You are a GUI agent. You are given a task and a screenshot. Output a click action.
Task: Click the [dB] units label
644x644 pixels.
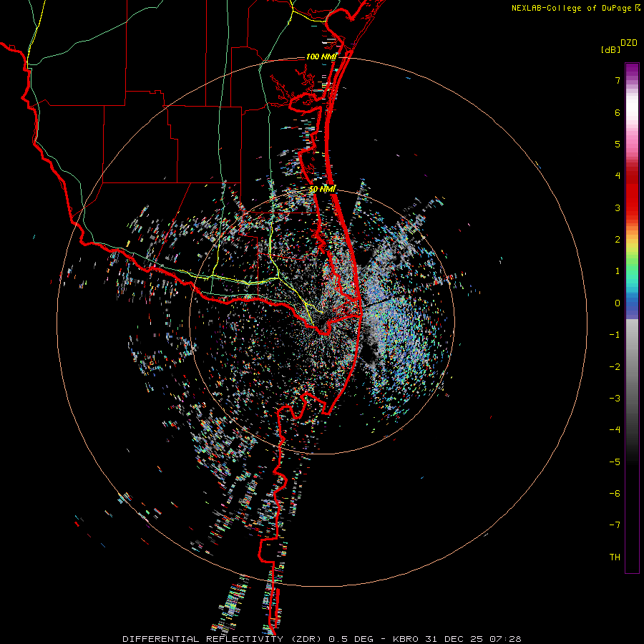pyautogui.click(x=610, y=49)
